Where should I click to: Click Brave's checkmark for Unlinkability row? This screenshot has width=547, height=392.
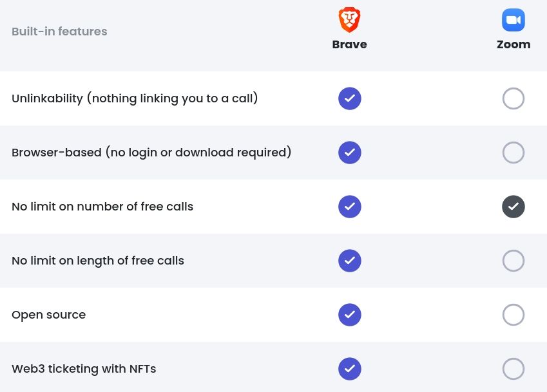[350, 98]
